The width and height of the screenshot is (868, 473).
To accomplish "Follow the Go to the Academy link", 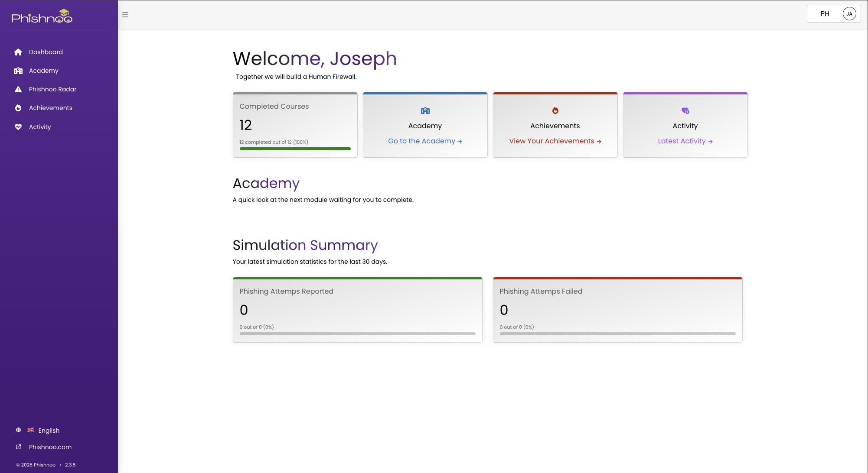I will click(x=425, y=141).
